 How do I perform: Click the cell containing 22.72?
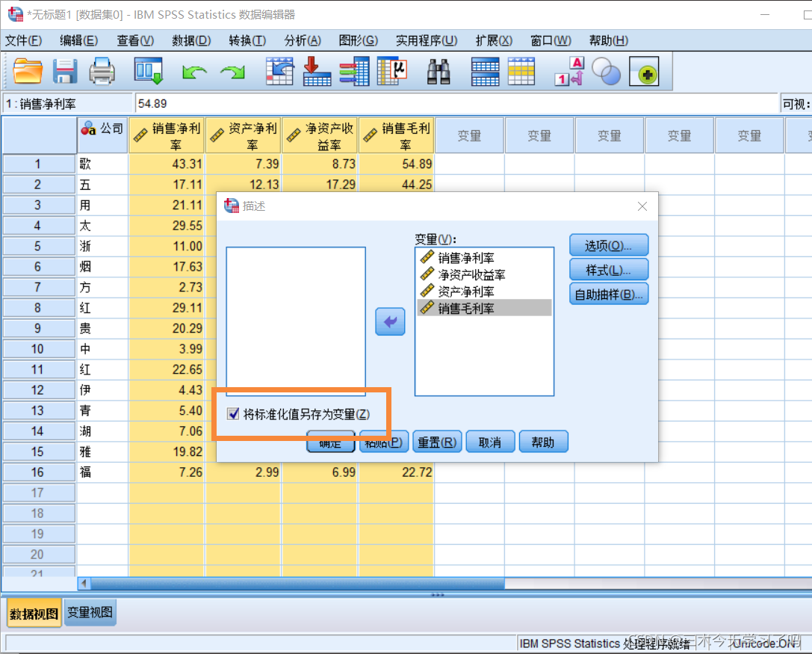click(397, 472)
